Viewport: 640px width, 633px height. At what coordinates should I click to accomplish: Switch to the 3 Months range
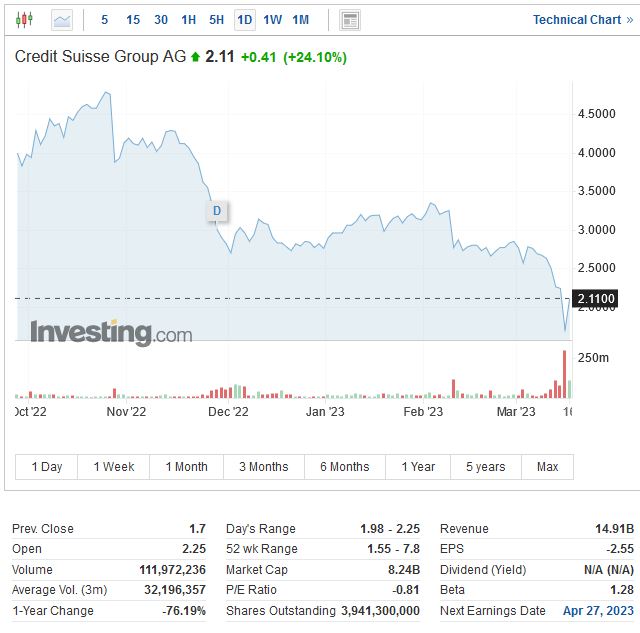[x=263, y=467]
